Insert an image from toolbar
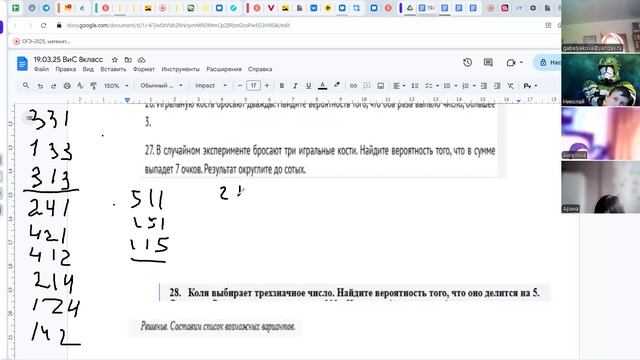This screenshot has height=360, width=640. pos(380,86)
